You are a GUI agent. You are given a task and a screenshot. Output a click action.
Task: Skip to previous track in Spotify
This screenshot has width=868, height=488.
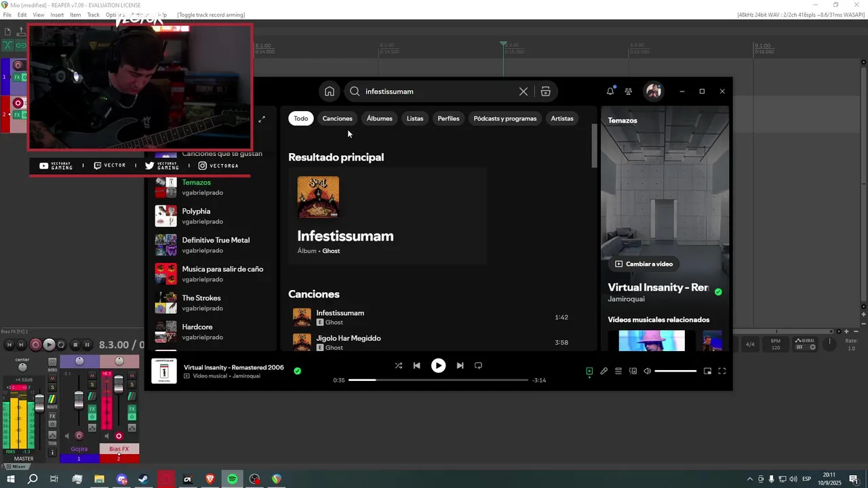pyautogui.click(x=417, y=365)
